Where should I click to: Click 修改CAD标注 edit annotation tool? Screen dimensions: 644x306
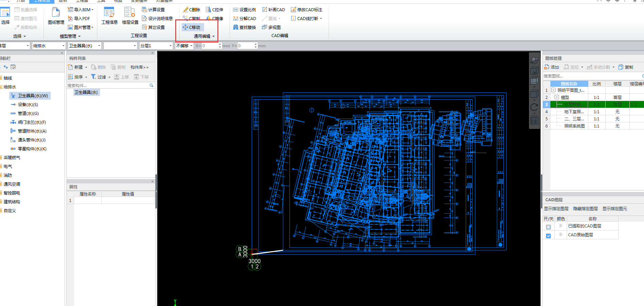[307, 10]
